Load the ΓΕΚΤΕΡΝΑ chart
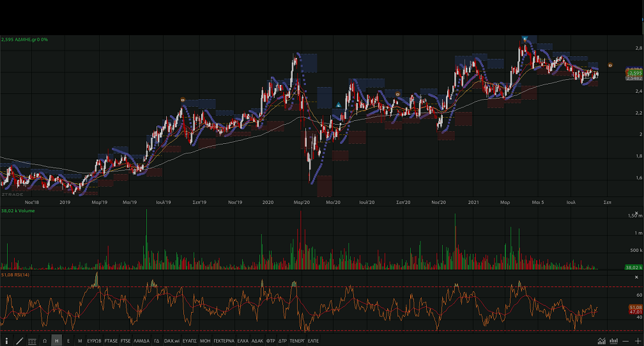This screenshot has width=644, height=346. click(x=224, y=341)
